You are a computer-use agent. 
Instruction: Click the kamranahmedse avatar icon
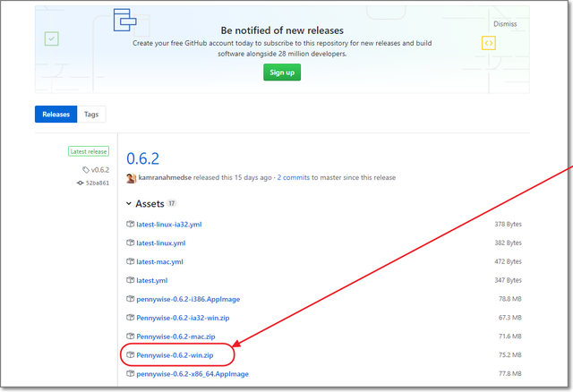(x=131, y=178)
